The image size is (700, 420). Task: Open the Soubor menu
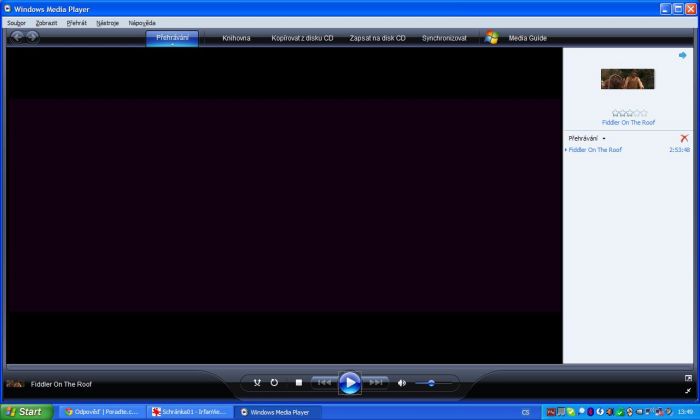[x=17, y=23]
